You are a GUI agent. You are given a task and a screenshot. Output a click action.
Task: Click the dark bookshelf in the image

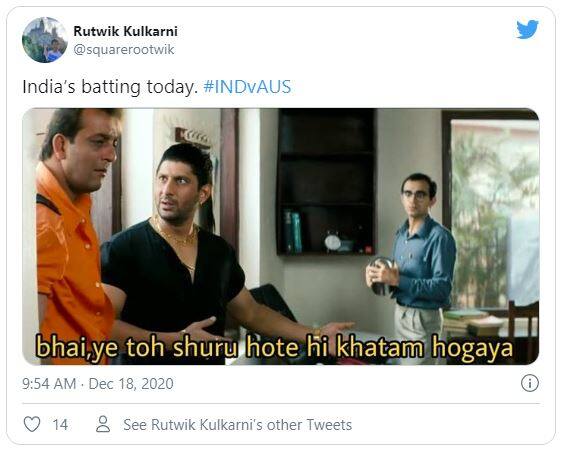pos(326,182)
